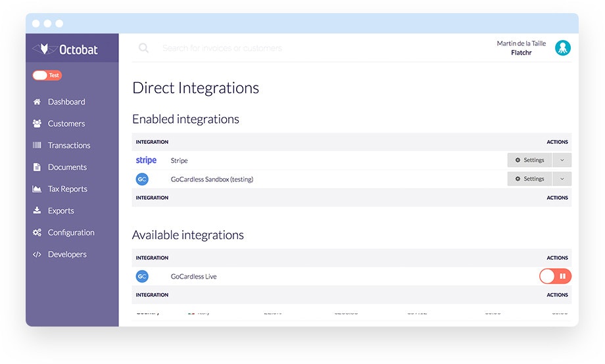Click the Enabled integrations heading
This screenshot has width=605, height=364.
(185, 119)
